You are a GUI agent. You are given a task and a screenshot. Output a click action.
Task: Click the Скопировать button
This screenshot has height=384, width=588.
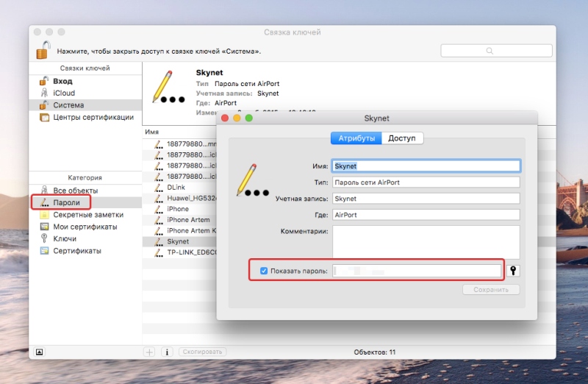[x=203, y=352]
